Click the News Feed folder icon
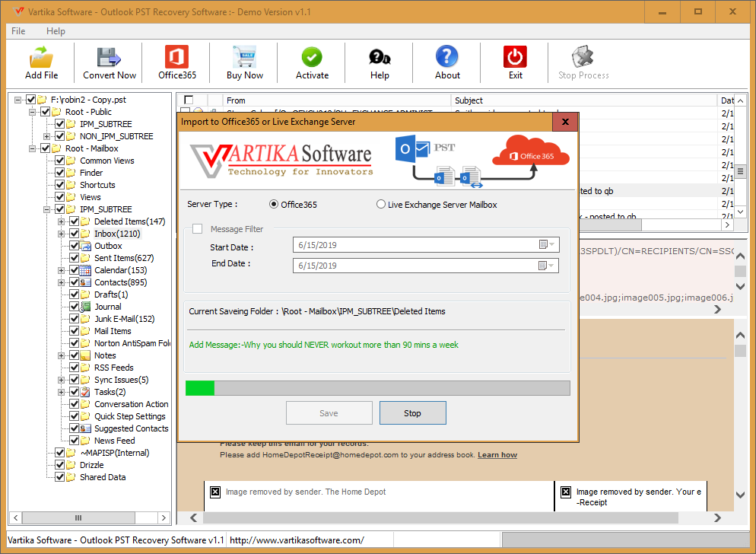The height and width of the screenshot is (554, 756). 85,441
